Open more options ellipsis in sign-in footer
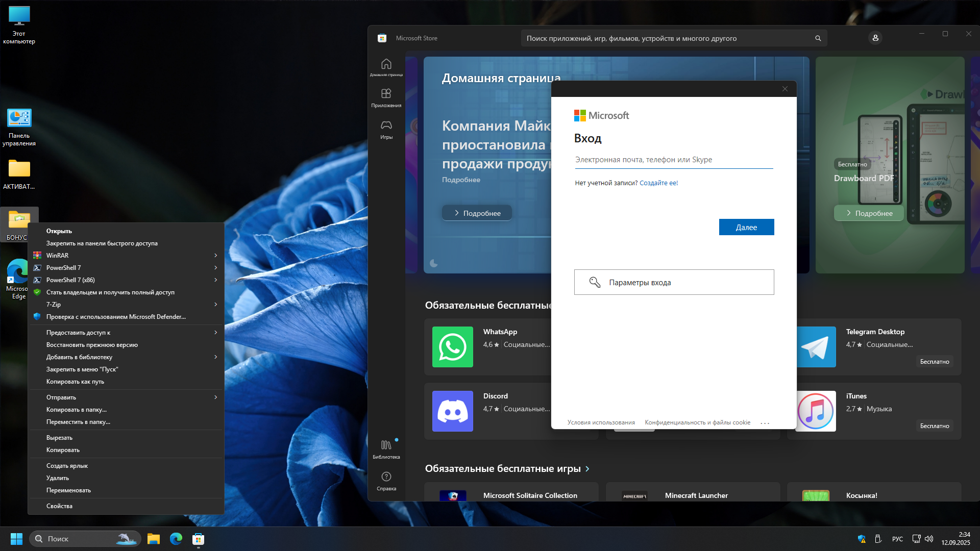Viewport: 980px width, 551px height. (x=765, y=423)
